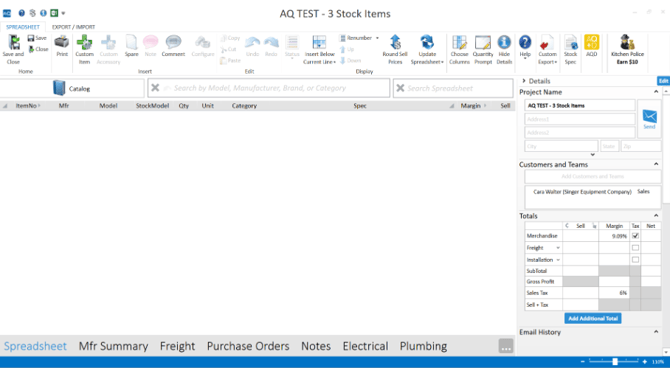
Task: Open the Freight tab
Action: pos(177,346)
